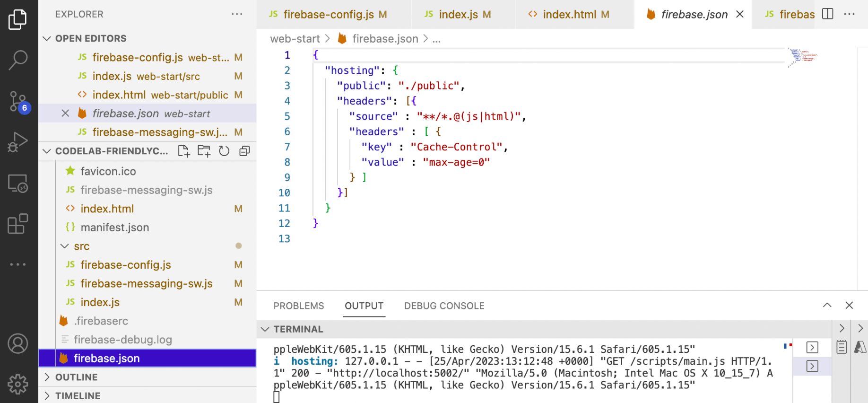Viewport: 868px width, 403px height.
Task: Collapse the src folder
Action: (x=65, y=246)
